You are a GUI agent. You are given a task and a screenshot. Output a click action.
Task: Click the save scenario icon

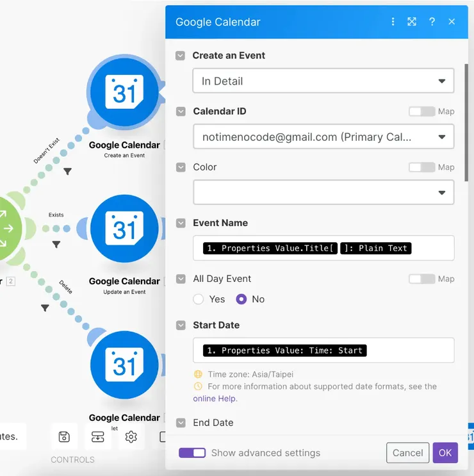click(64, 437)
